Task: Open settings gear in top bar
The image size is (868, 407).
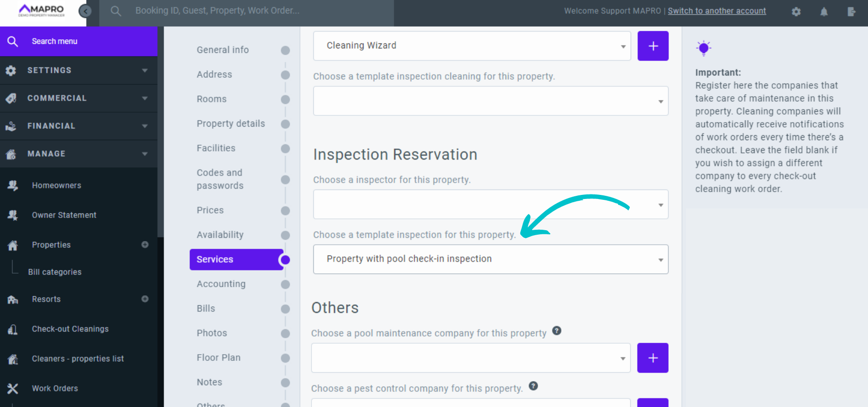Action: coord(796,12)
